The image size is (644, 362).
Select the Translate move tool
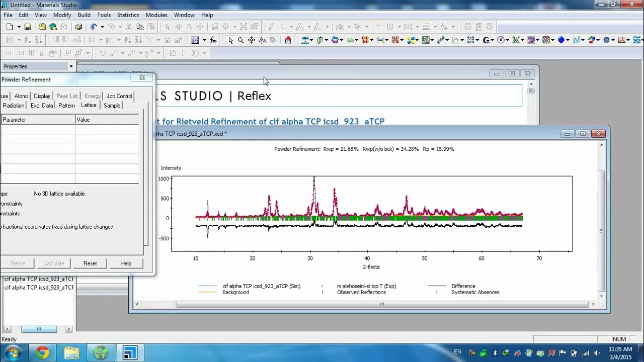pyautogui.click(x=251, y=40)
